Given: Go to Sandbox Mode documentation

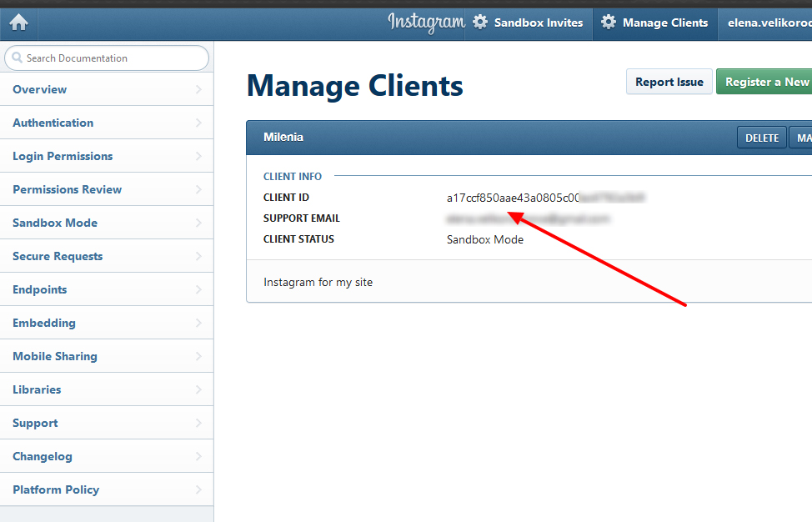Looking at the screenshot, I should tap(55, 223).
